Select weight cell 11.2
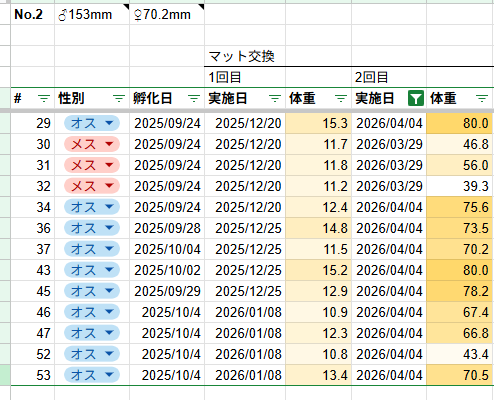 [318, 186]
